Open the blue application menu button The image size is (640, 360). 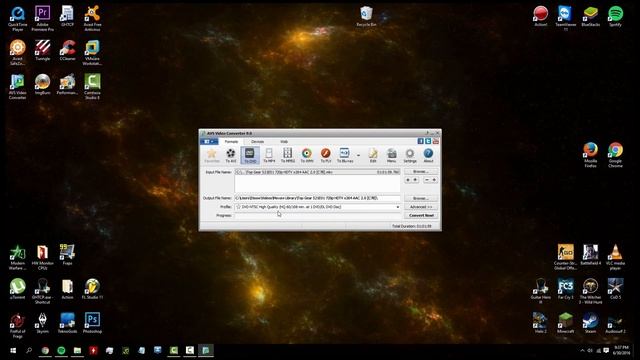(209, 141)
